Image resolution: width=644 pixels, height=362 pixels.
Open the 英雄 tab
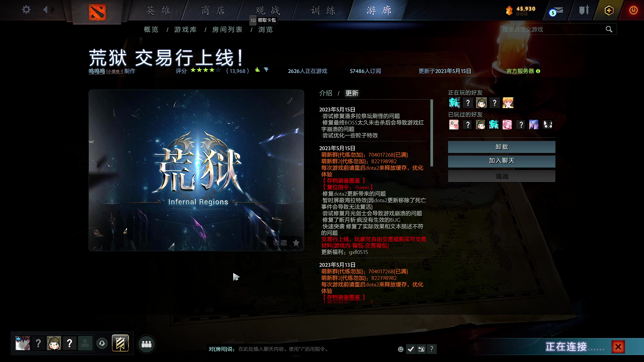[x=158, y=11]
